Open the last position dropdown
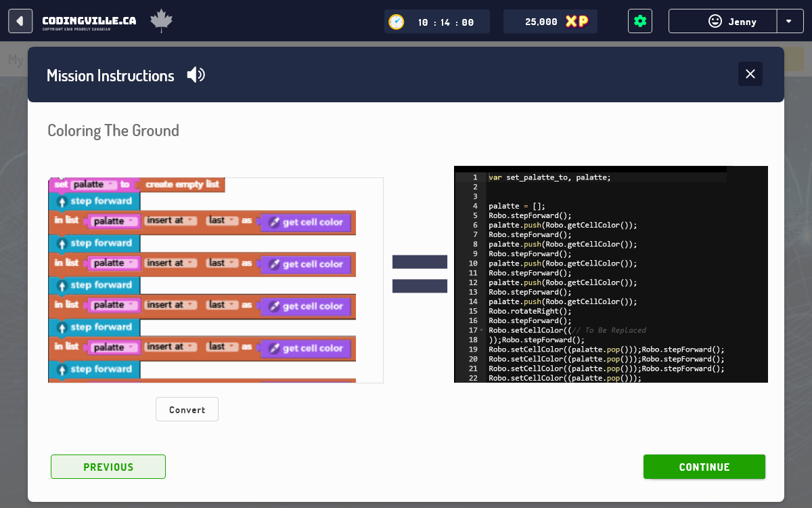Viewport: 812px width, 508px height. pyautogui.click(x=223, y=221)
